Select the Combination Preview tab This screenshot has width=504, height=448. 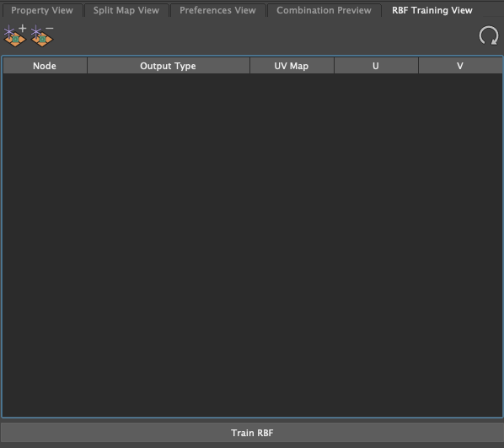324,10
